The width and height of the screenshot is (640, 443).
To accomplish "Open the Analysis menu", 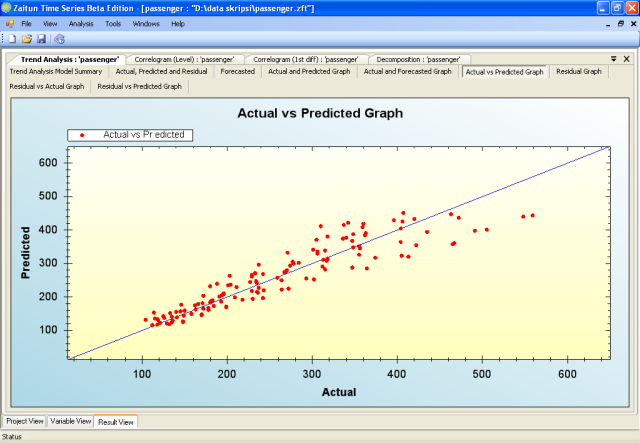I will pyautogui.click(x=81, y=22).
